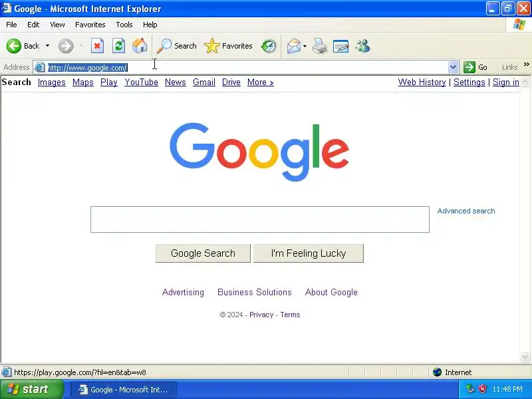
Task: Click the Business Solutions link
Action: 255,292
